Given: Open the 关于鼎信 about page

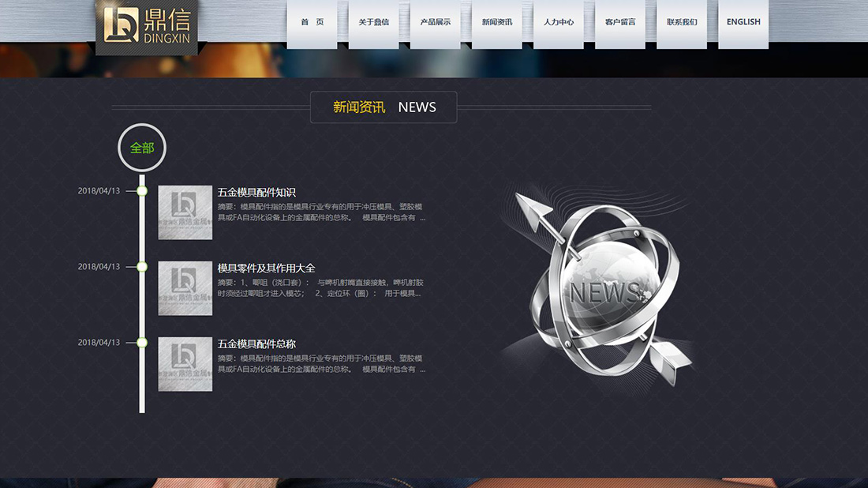Looking at the screenshot, I should coord(374,22).
